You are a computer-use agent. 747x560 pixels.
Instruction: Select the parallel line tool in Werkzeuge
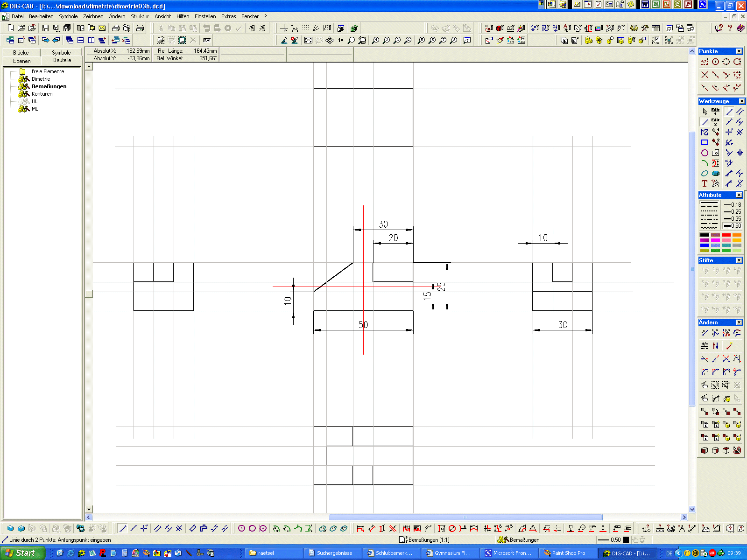740,112
